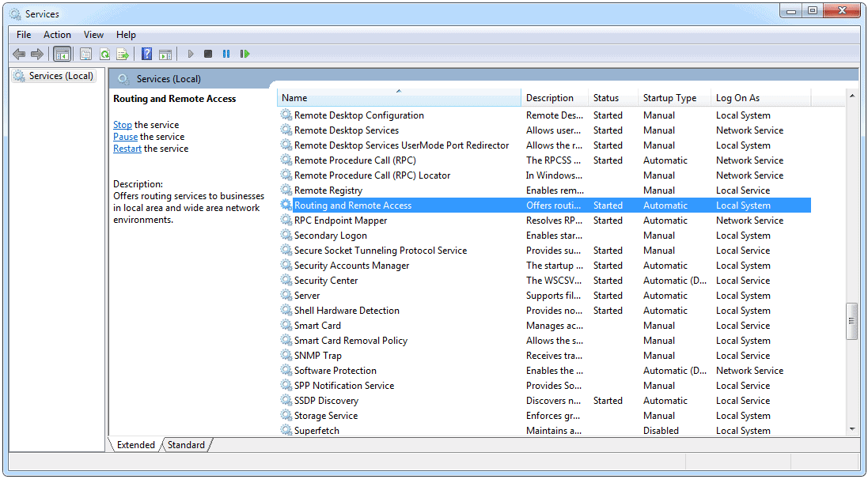Click the Pause the service link

125,137
